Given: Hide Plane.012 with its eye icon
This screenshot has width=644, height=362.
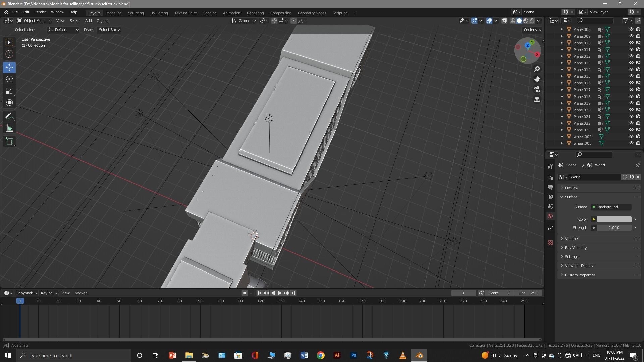Looking at the screenshot, I should pyautogui.click(x=631, y=56).
